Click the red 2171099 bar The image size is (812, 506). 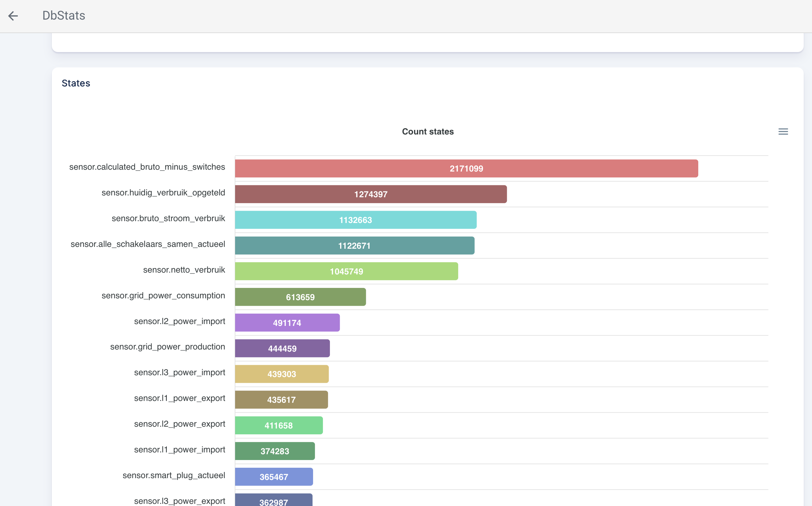(466, 168)
